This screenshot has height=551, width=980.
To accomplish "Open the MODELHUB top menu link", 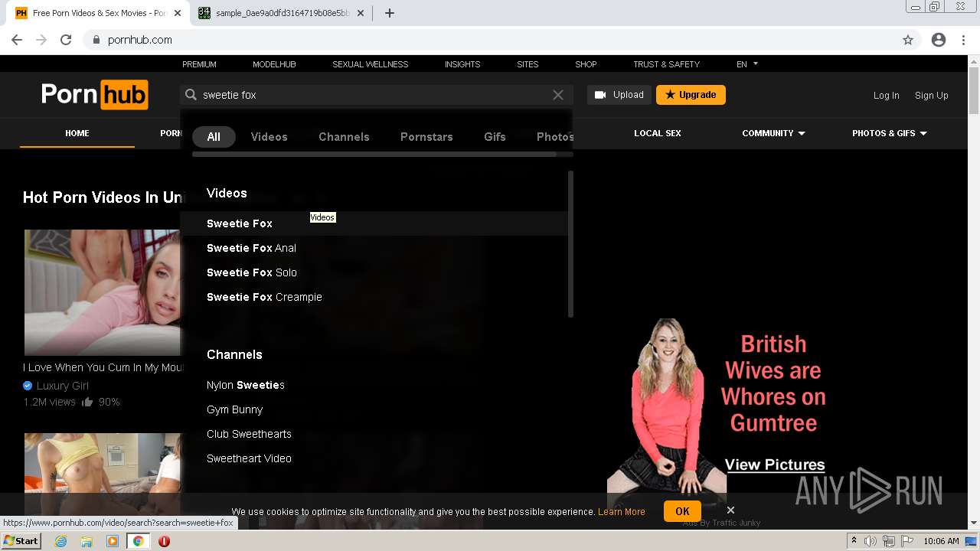I will click(x=274, y=64).
